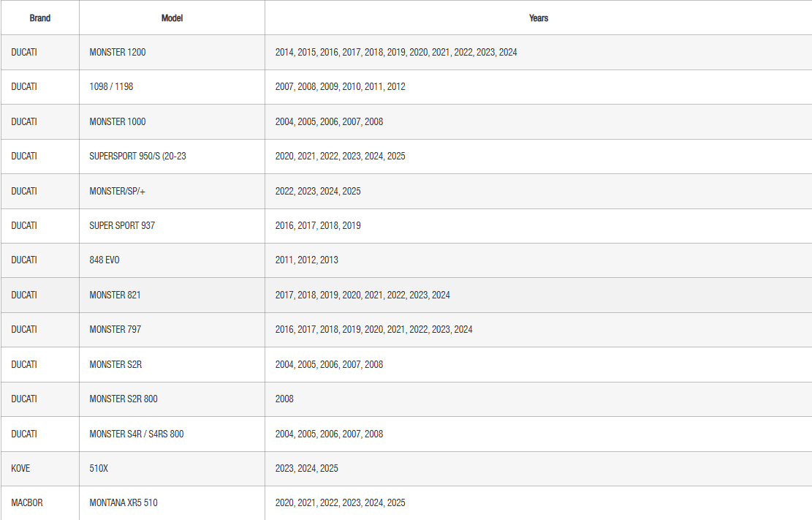
Task: Click the 848 EVO model cell
Action: pos(105,260)
